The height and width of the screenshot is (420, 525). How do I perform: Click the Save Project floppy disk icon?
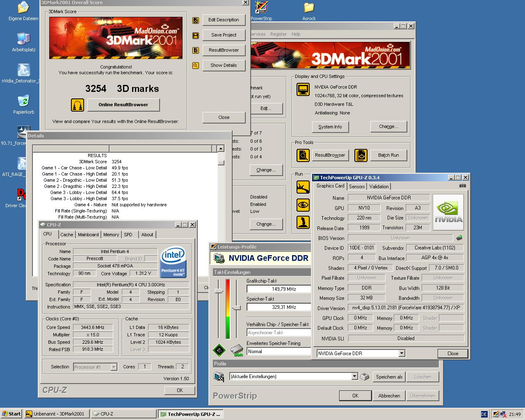tap(196, 35)
